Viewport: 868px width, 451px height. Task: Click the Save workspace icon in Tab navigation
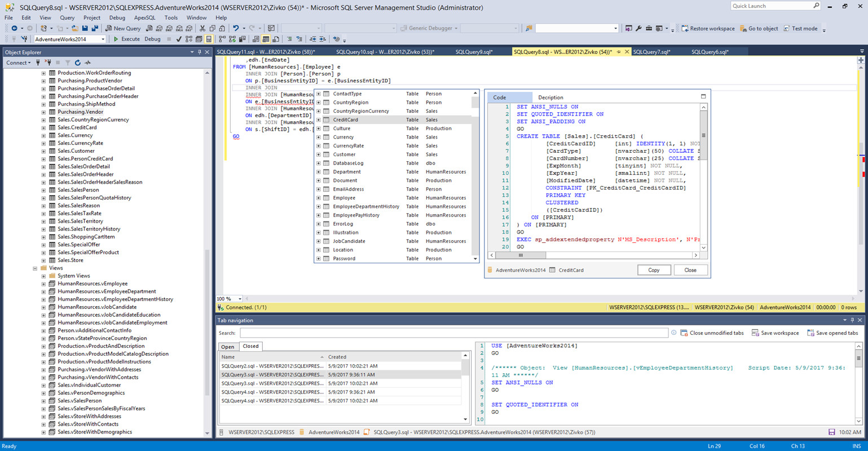(755, 333)
